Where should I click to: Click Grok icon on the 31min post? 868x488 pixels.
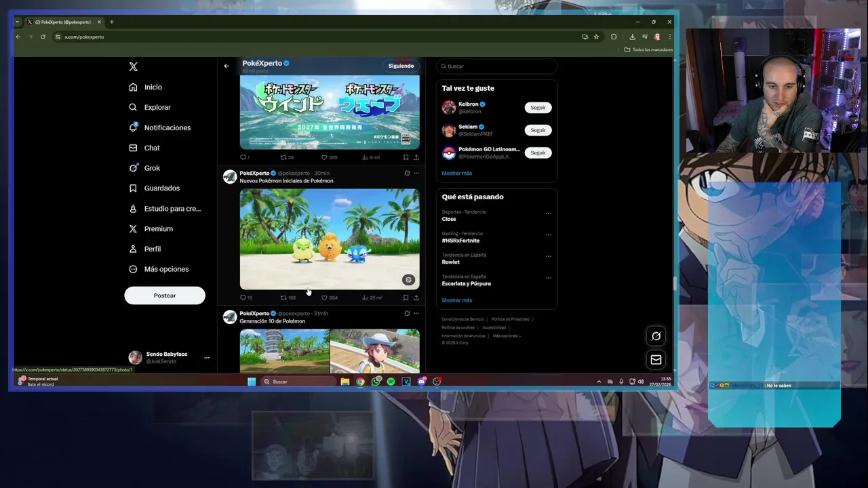(x=407, y=313)
